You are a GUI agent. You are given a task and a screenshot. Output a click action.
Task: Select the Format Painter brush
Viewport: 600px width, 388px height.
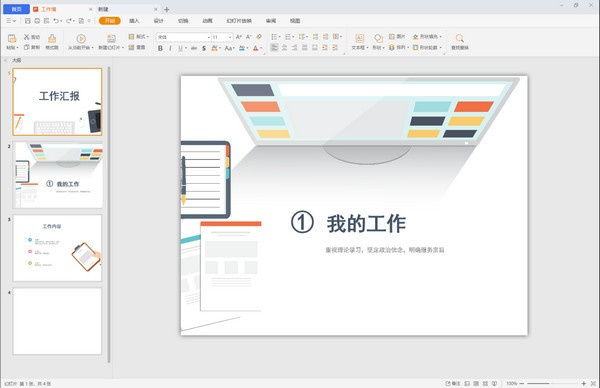click(52, 38)
